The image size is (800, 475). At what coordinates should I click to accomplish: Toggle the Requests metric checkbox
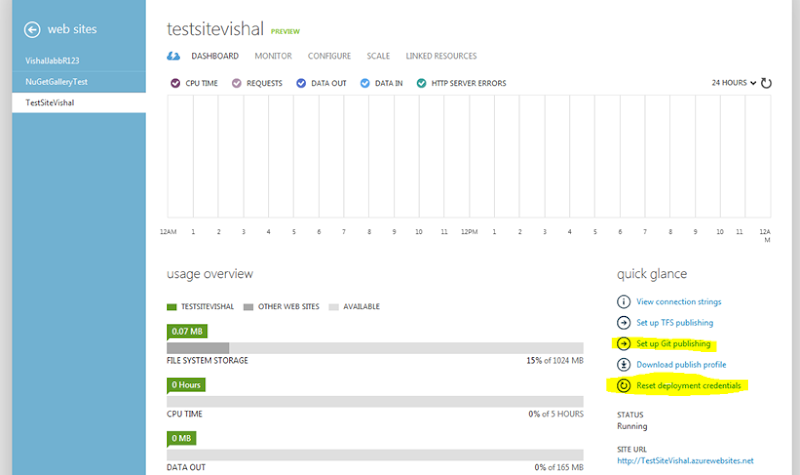point(237,83)
